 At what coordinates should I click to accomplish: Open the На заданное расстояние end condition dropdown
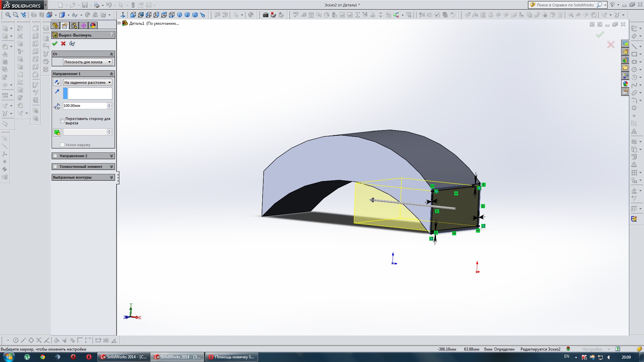(88, 82)
